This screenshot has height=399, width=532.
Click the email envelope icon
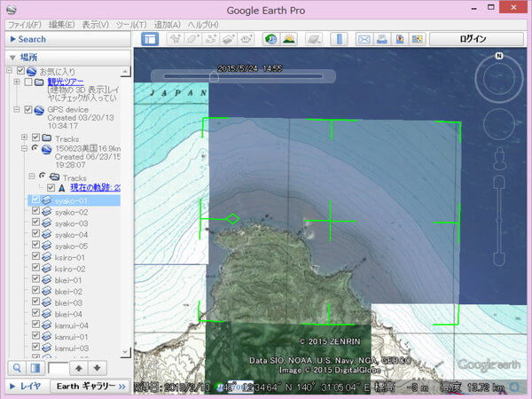pos(364,39)
